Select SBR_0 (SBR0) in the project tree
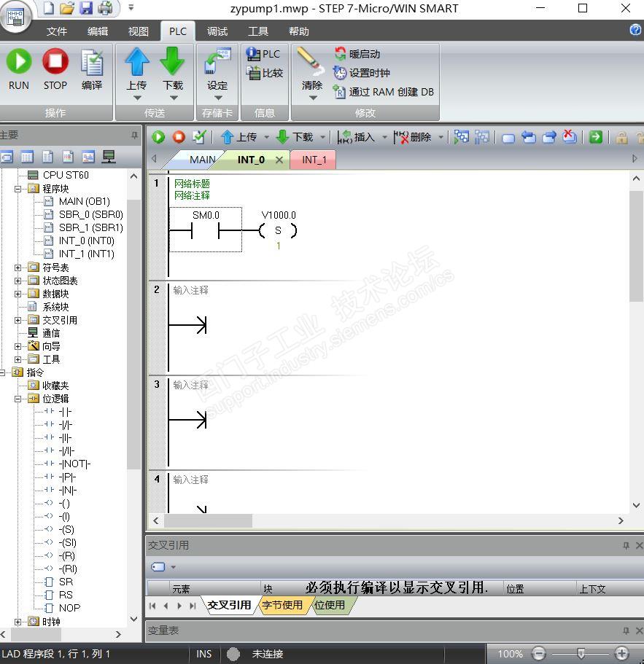This screenshot has width=644, height=664. click(x=90, y=215)
